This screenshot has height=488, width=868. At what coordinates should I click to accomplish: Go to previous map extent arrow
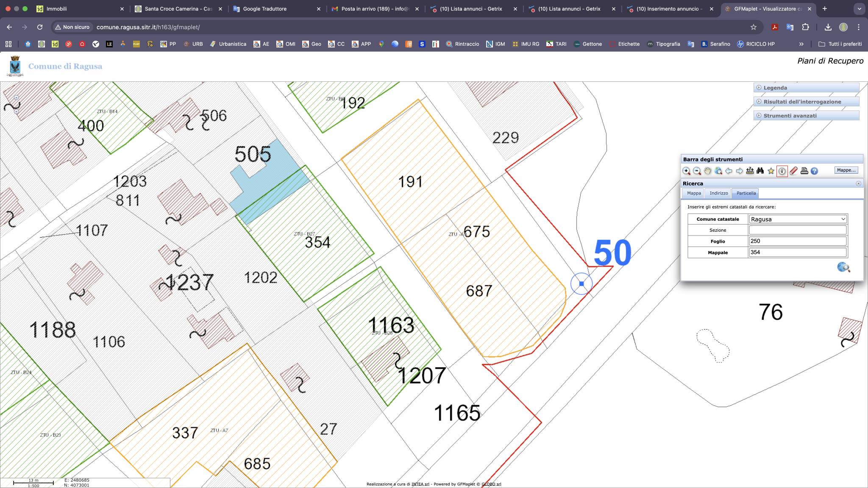(x=729, y=171)
